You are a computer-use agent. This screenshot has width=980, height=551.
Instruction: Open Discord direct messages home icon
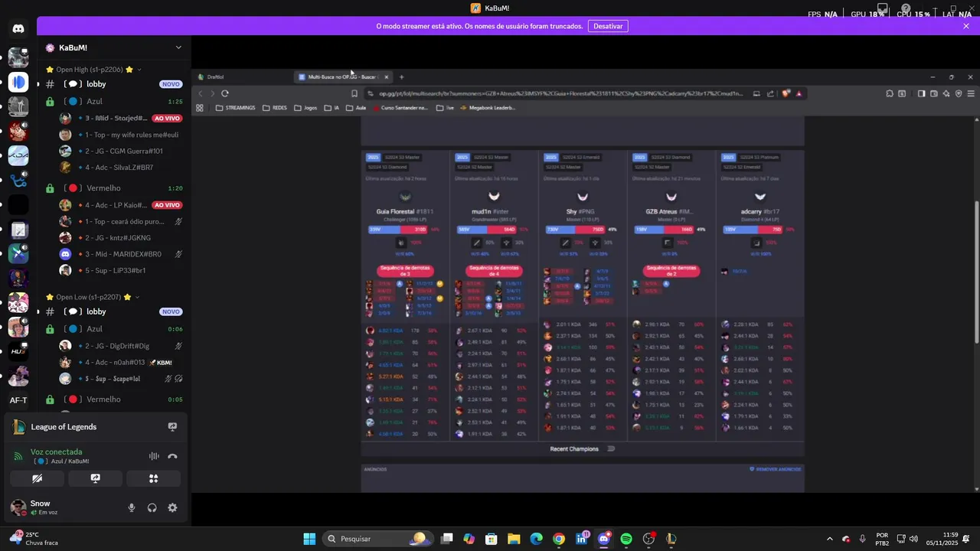[x=18, y=29]
